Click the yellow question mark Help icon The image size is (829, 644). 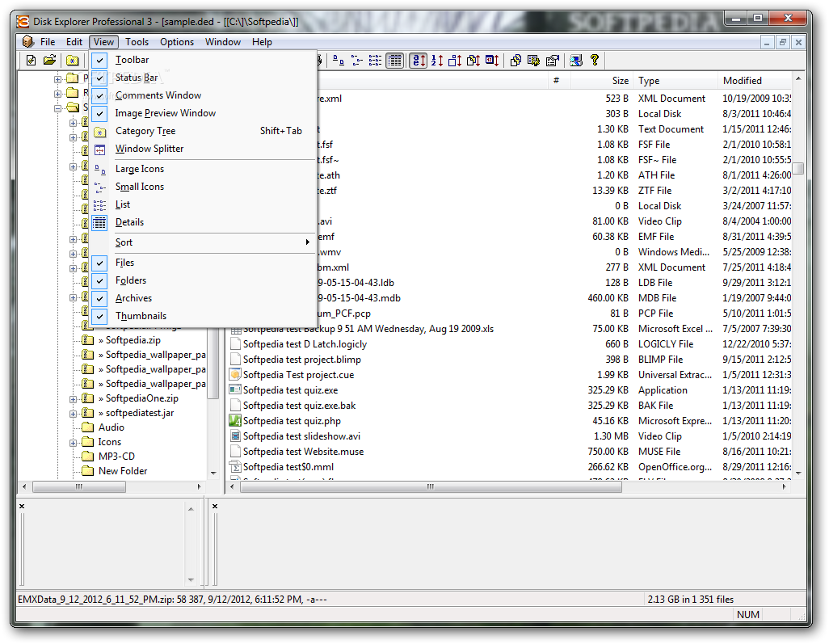click(x=595, y=60)
